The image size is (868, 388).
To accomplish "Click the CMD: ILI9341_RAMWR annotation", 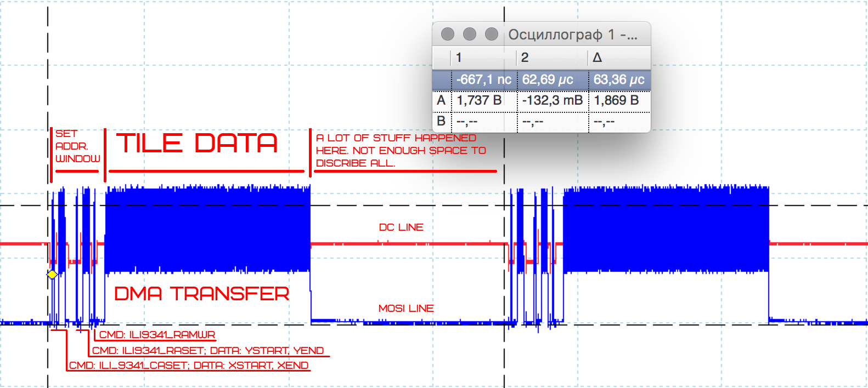I will (x=157, y=335).
